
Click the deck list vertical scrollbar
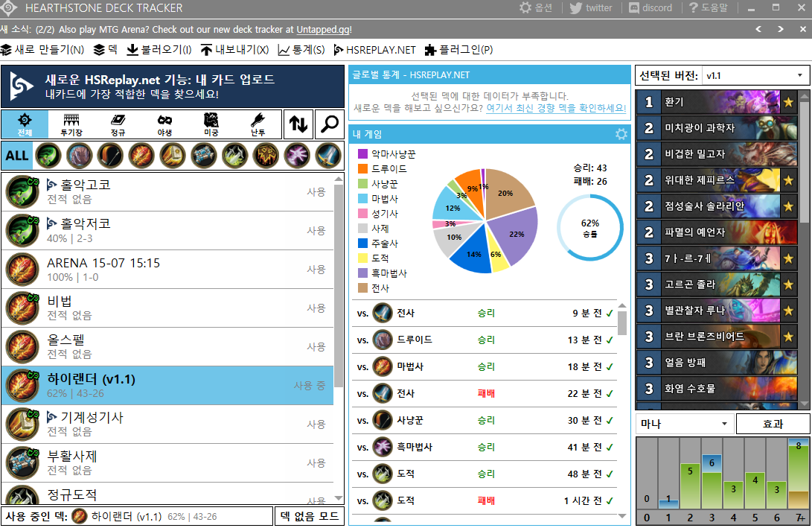point(339,285)
